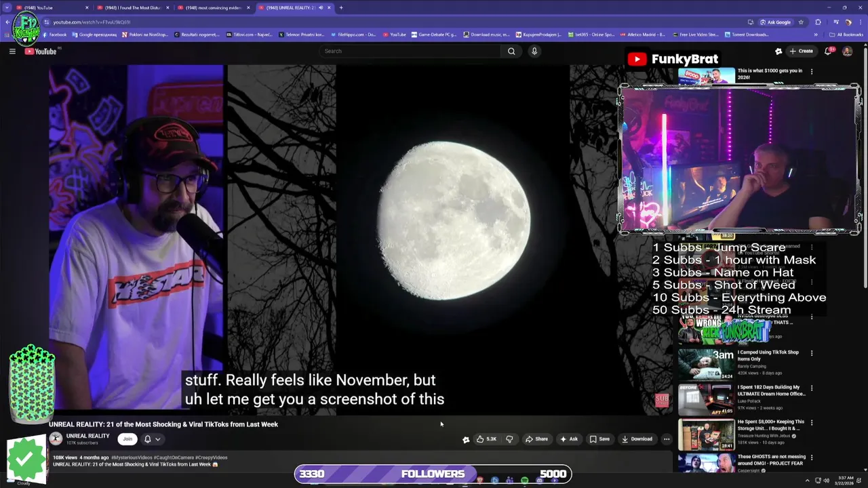Screen dimensions: 868x488
Task: Close the 'most convincing eviden' tab
Action: tap(248, 7)
